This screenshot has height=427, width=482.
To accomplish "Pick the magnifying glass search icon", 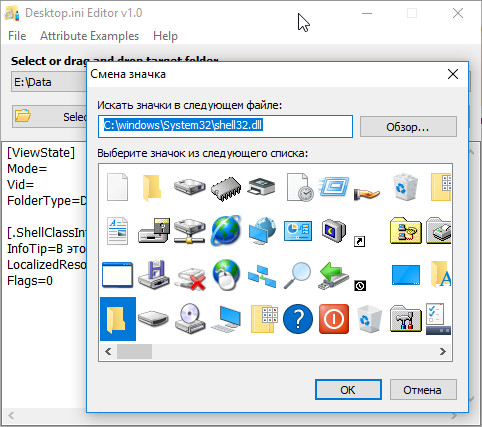I will click(297, 275).
